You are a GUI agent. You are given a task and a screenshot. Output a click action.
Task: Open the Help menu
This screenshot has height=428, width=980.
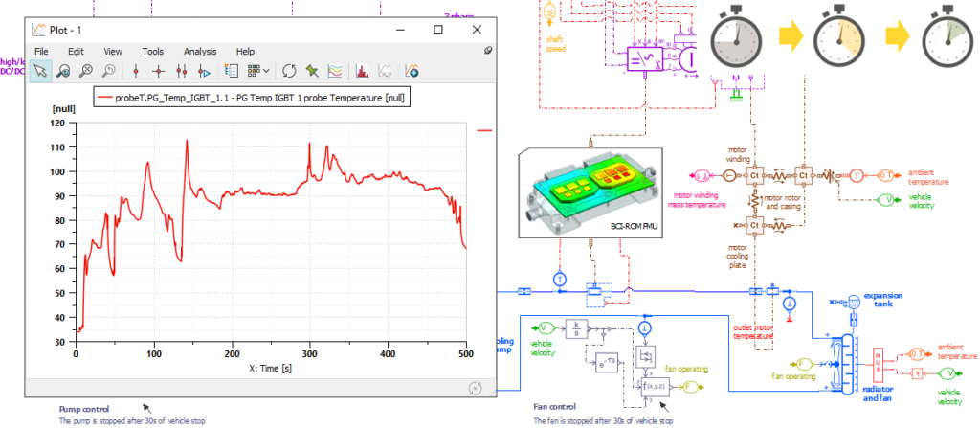[x=245, y=52]
